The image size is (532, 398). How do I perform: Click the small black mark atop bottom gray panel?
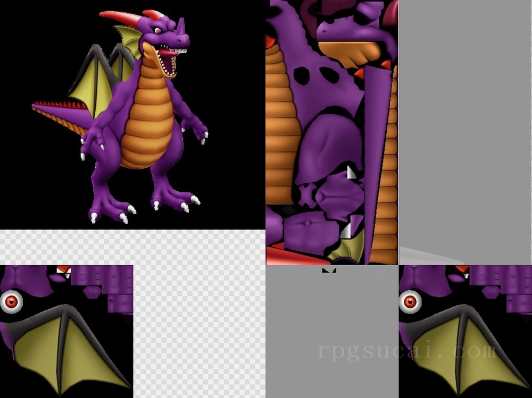[x=329, y=271]
